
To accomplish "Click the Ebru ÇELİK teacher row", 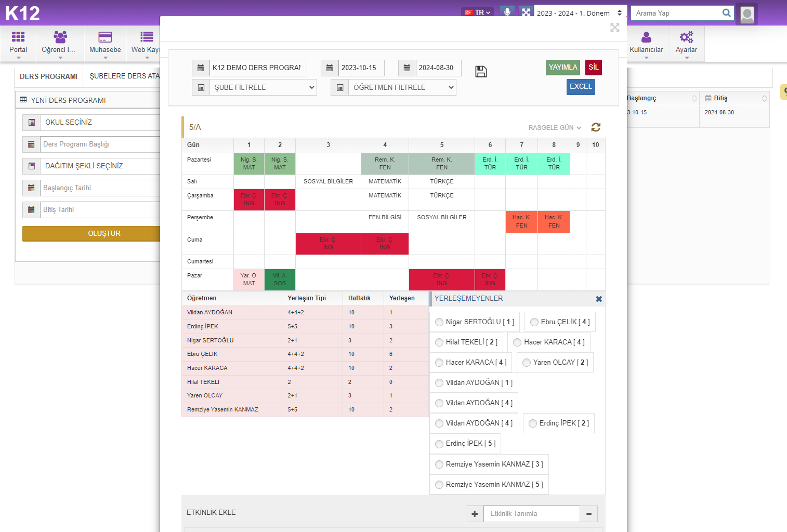I will pos(305,354).
